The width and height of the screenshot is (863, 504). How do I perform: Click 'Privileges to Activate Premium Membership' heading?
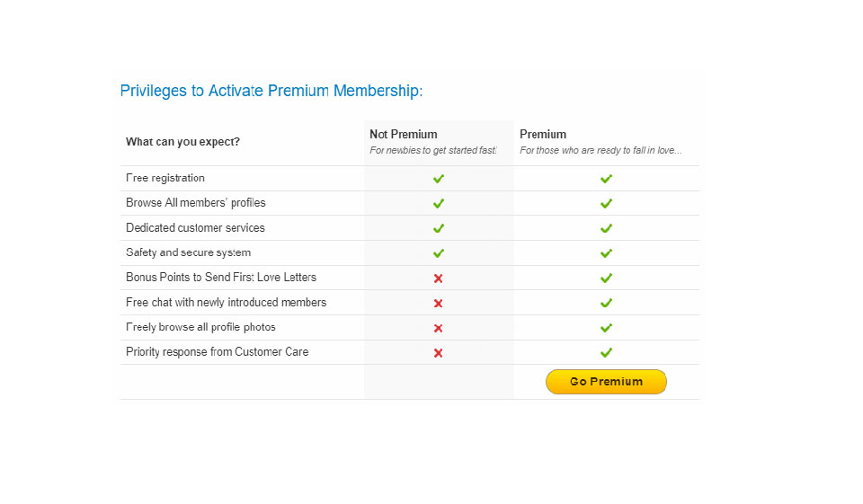coord(271,91)
